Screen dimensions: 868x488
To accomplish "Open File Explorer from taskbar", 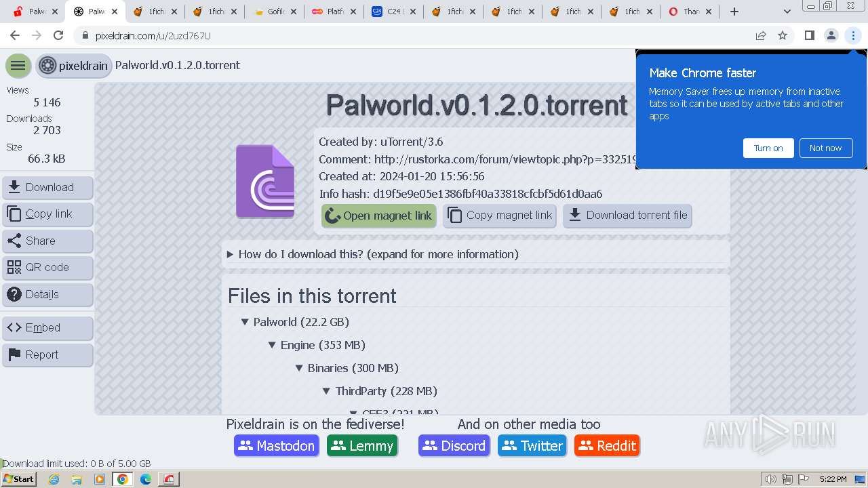I will (77, 479).
